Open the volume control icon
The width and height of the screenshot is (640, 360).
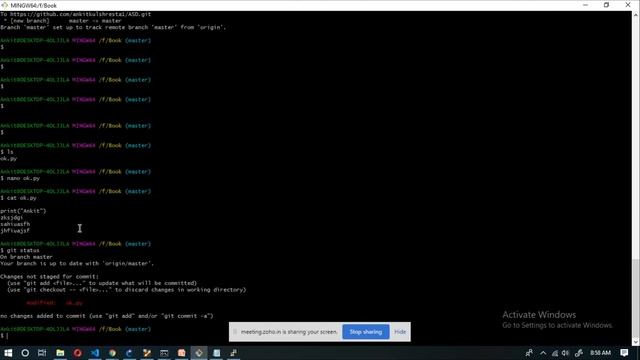coord(565,353)
